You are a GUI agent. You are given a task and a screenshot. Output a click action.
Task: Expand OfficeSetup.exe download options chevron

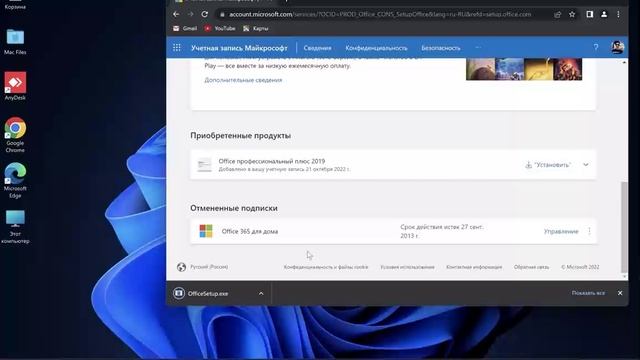point(261,293)
